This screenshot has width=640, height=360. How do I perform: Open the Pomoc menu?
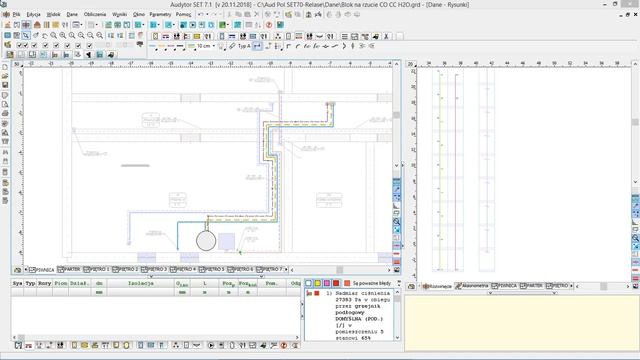[x=183, y=14]
